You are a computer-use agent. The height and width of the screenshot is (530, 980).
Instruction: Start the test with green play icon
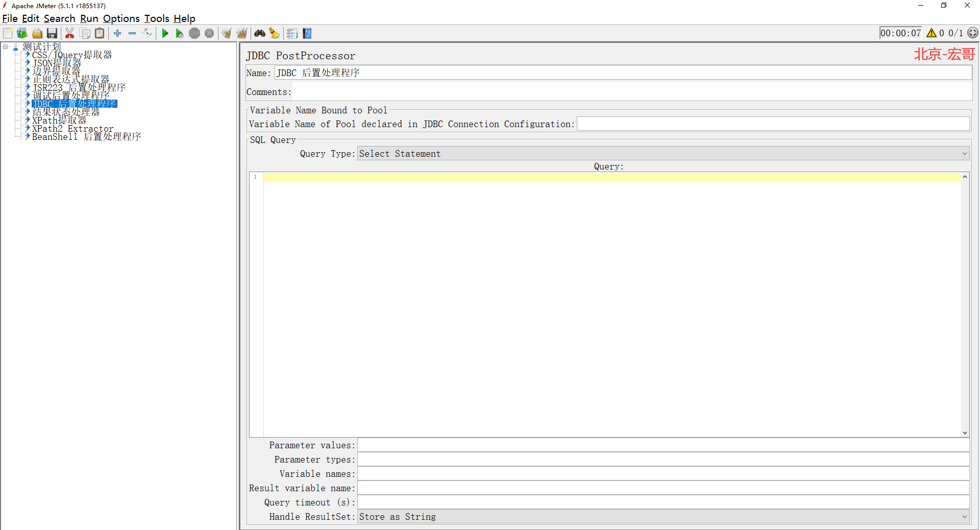165,33
